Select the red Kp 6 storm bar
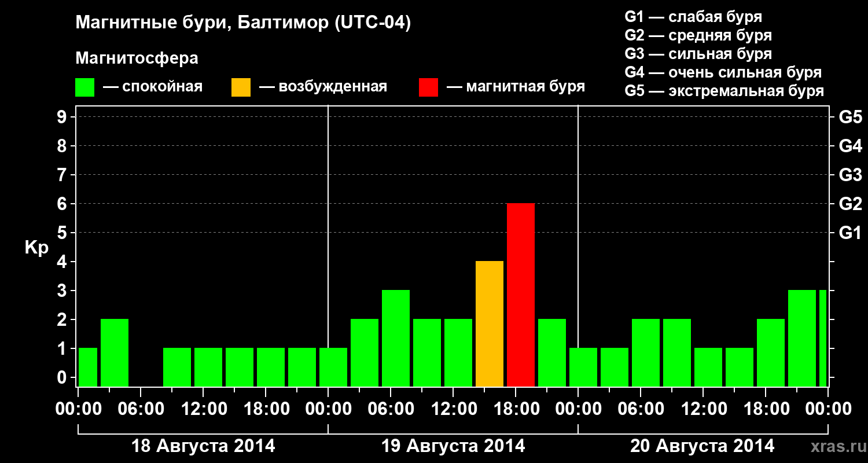Image resolution: width=868 pixels, height=463 pixels. (521, 295)
